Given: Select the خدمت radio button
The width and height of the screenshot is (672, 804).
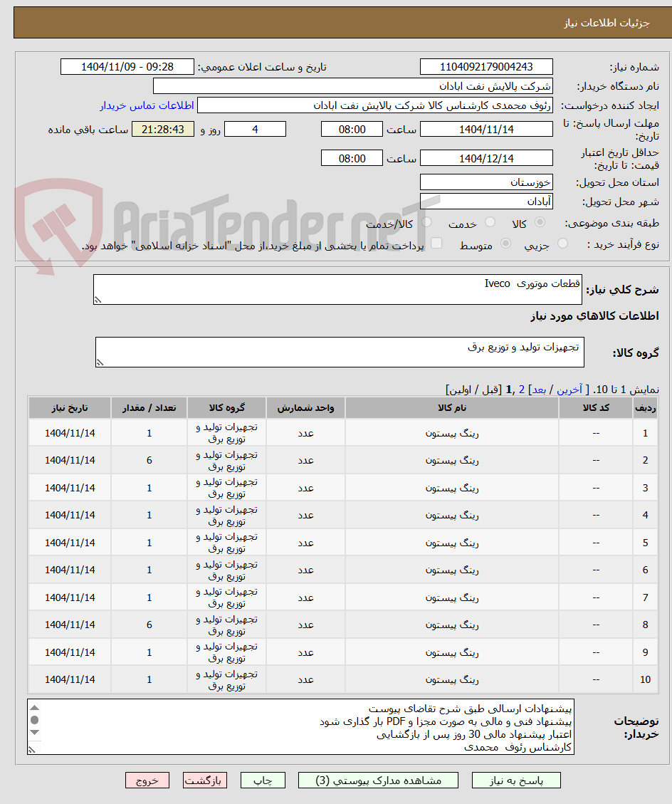Looking at the screenshot, I should tap(490, 222).
